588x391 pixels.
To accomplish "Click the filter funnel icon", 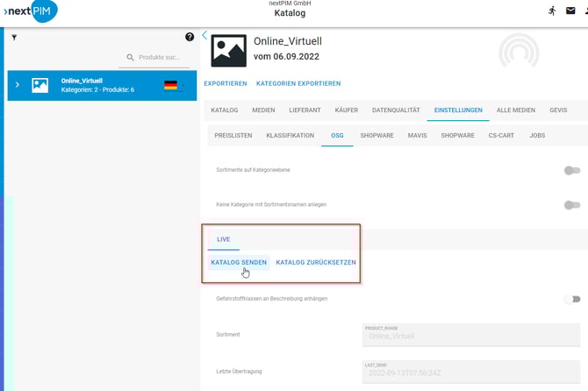I will tap(14, 38).
